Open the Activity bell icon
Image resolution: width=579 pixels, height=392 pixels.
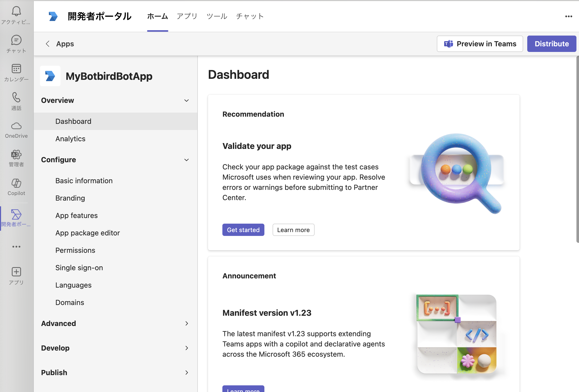pyautogui.click(x=16, y=12)
